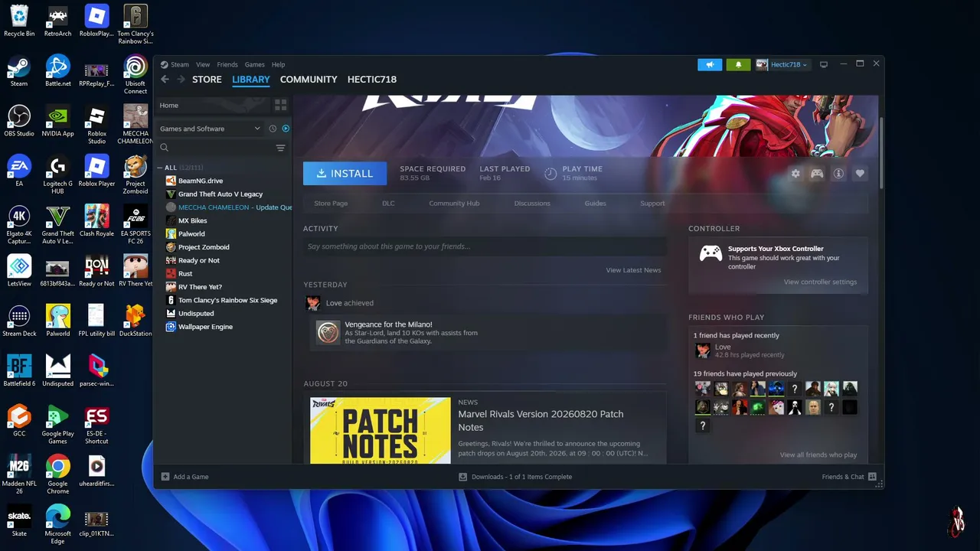Open the Games menu
980x551 pixels.
click(255, 64)
